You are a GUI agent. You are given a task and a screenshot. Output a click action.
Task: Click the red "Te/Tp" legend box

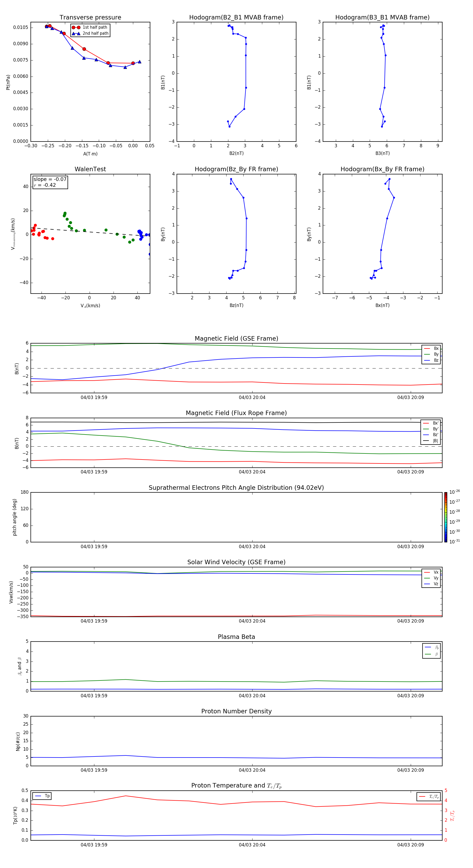pos(429,796)
